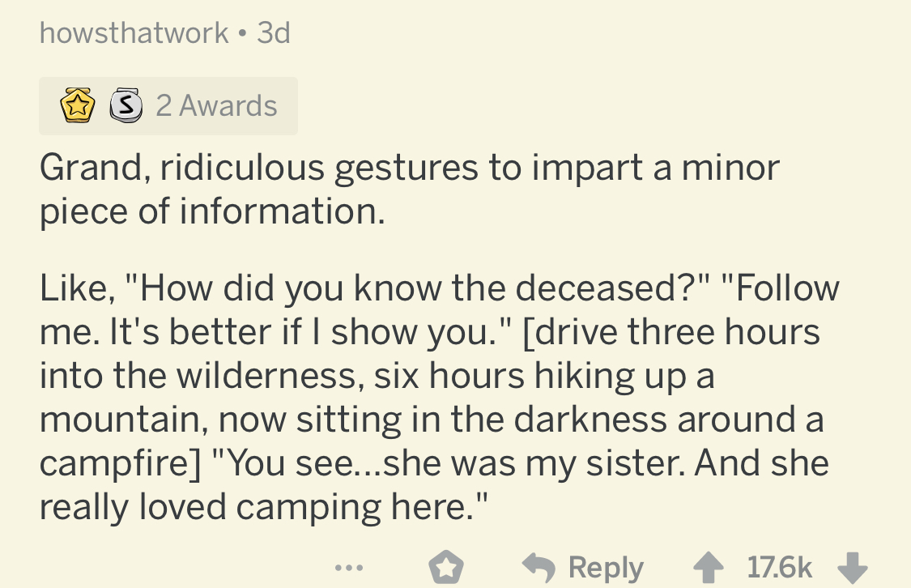
Task: Click the "mountain, now sitting in the darkness" line
Action: tap(431, 420)
